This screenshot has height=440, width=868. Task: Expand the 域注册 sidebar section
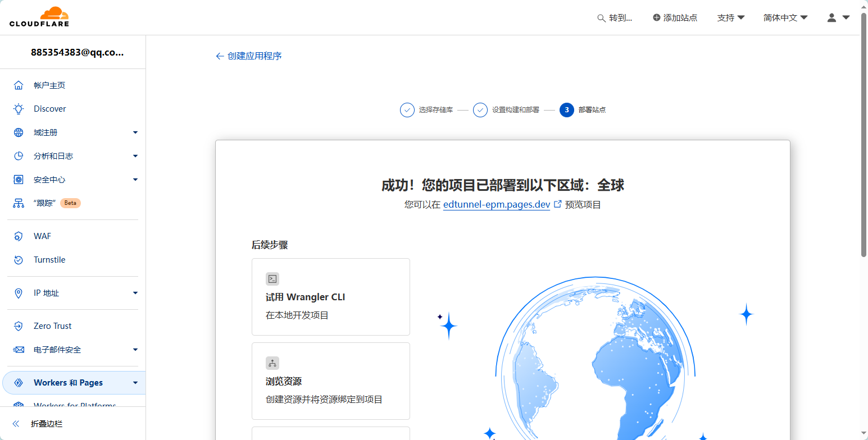[135, 132]
